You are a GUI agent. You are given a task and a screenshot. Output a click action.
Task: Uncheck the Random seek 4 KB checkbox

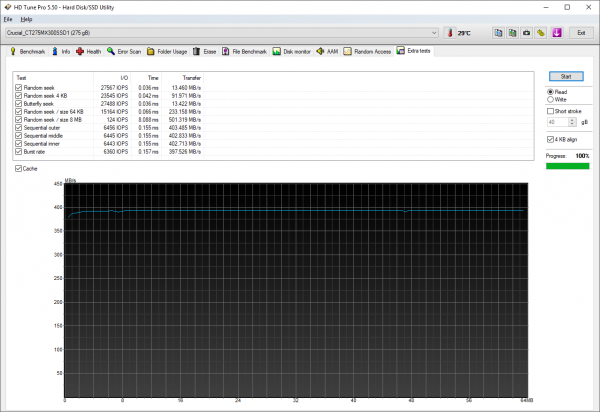point(18,96)
